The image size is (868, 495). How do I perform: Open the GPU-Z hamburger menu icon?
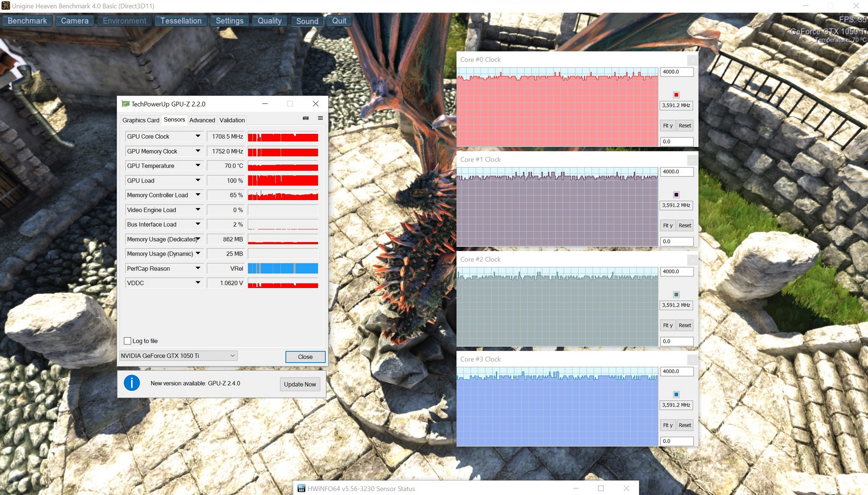[320, 118]
